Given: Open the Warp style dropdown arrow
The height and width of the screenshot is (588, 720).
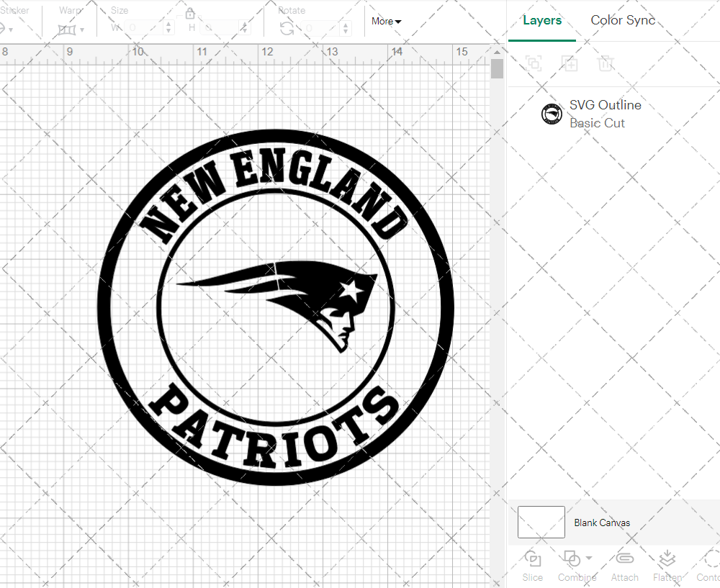Looking at the screenshot, I should pyautogui.click(x=81, y=30).
